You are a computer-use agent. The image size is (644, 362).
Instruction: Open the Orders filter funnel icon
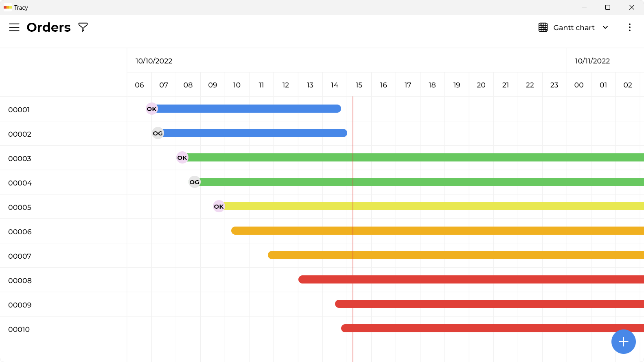(83, 27)
